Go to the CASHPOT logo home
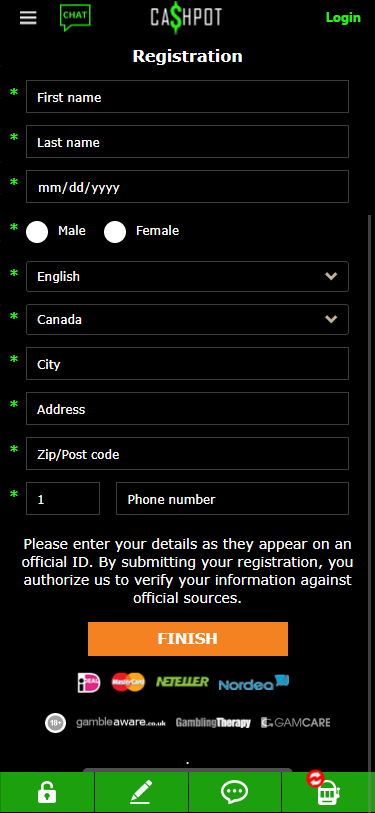 (186, 18)
